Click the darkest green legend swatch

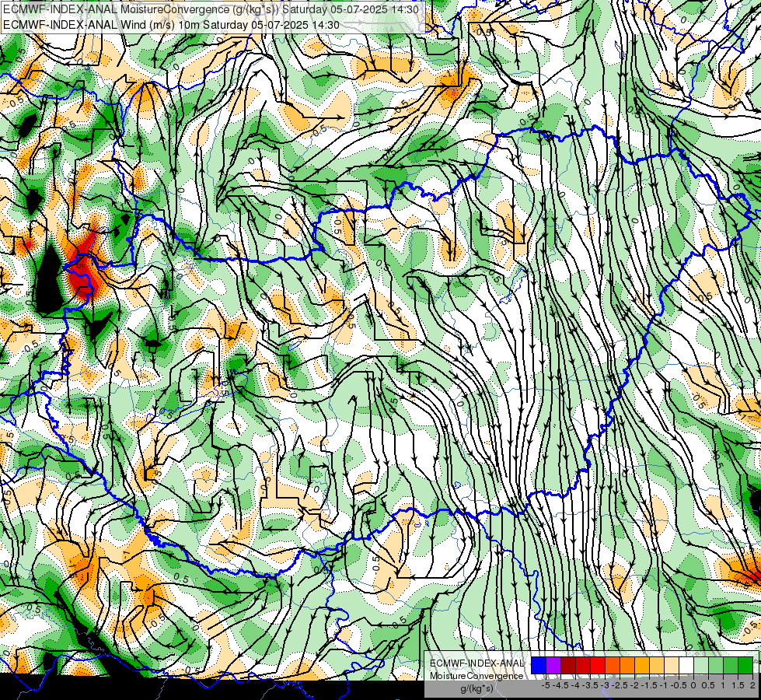click(745, 665)
